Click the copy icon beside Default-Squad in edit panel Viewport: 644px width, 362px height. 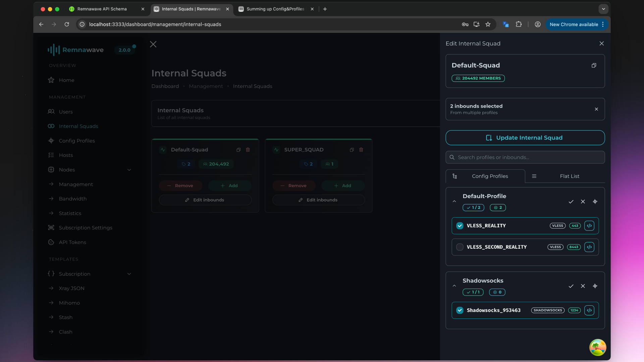[594, 65]
